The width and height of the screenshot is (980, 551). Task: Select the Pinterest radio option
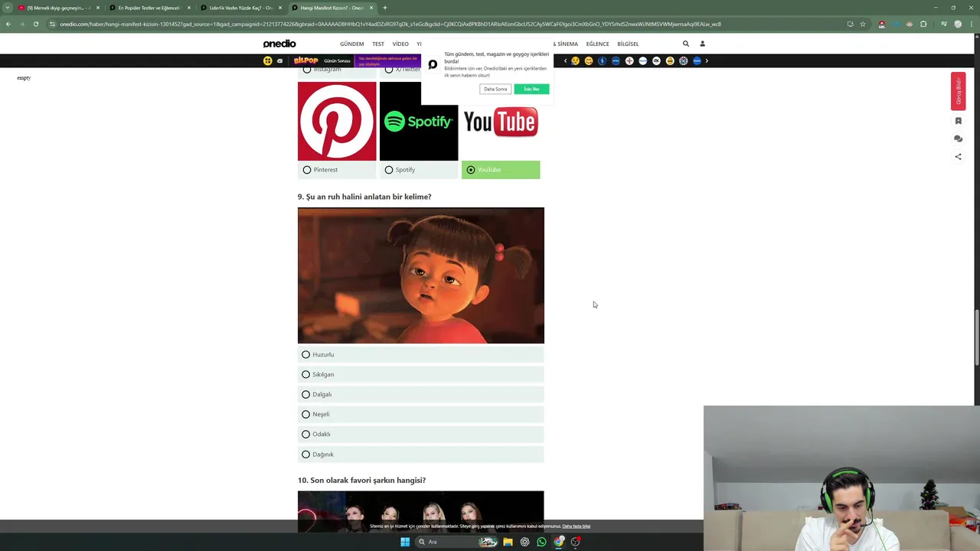click(x=307, y=170)
